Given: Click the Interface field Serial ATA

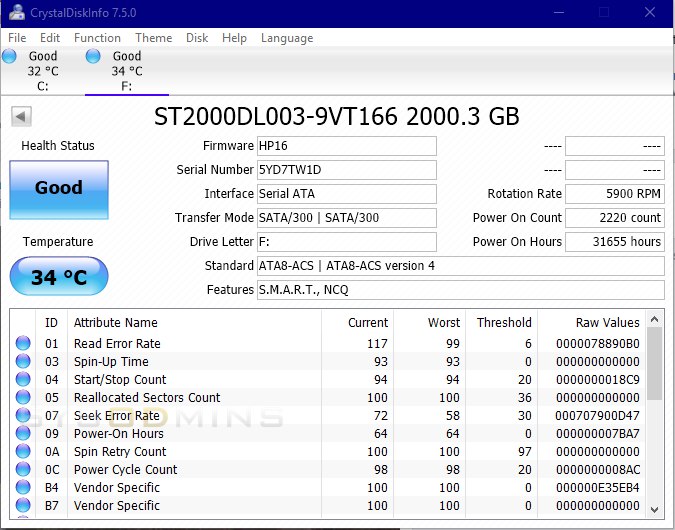Looking at the screenshot, I should pos(347,194).
